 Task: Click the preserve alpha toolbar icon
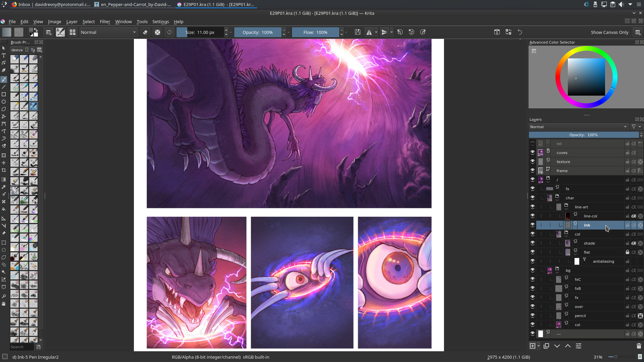(x=157, y=32)
